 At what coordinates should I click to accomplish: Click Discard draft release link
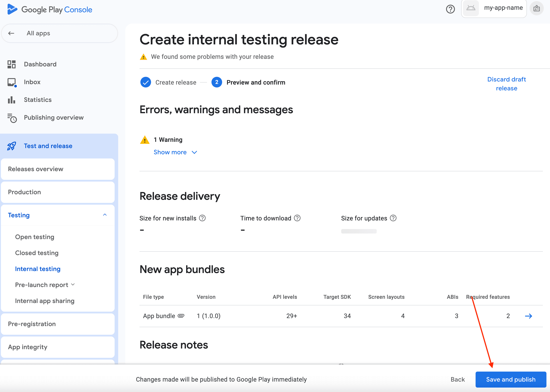click(x=506, y=84)
